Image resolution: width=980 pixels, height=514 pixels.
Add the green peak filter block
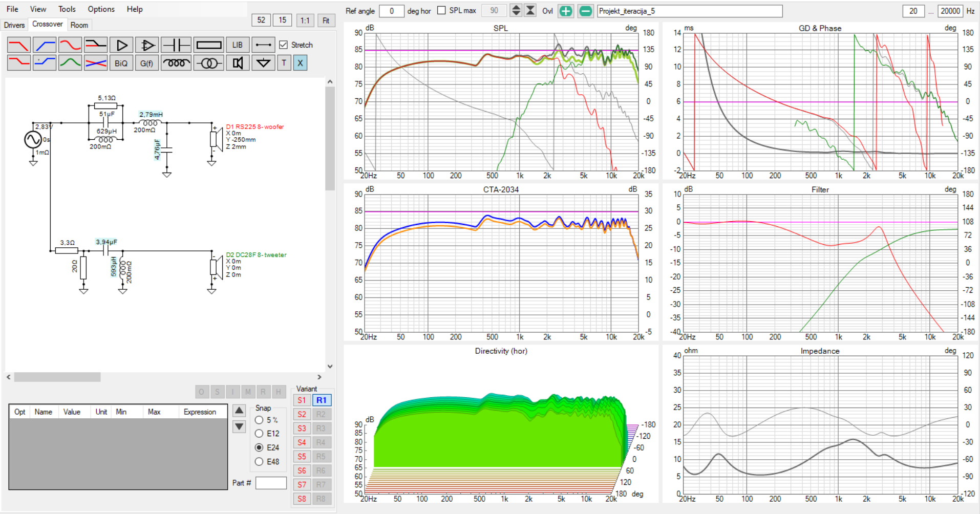[70, 63]
